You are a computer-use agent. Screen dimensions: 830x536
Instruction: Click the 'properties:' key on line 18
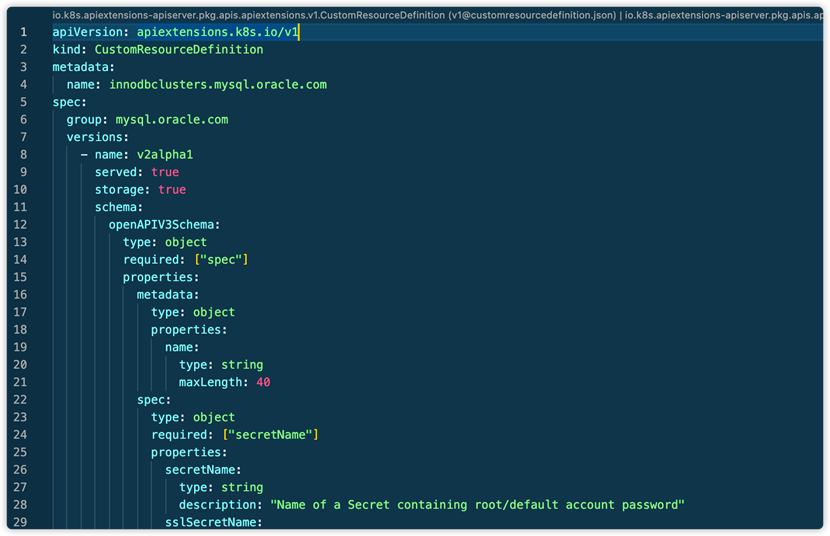pos(189,330)
